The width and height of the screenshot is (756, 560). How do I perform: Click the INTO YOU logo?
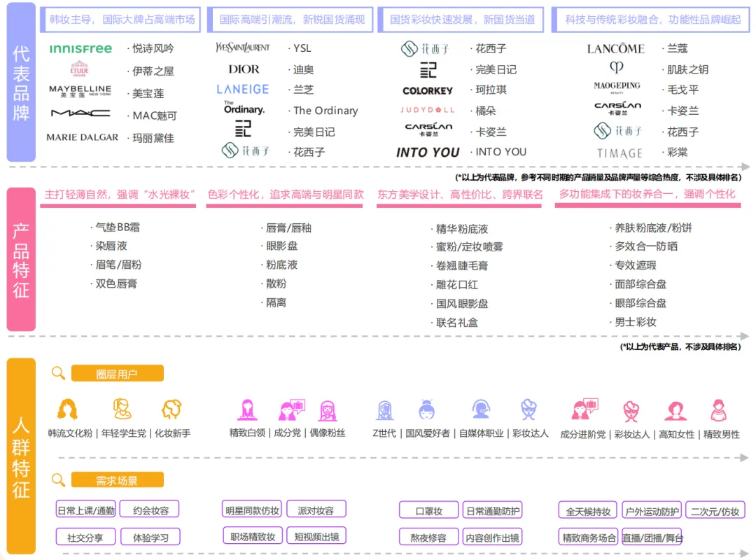428,153
